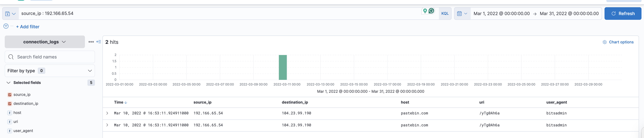This screenshot has width=644, height=138.
Task: Click the Chart options gear icon
Action: [605, 42]
